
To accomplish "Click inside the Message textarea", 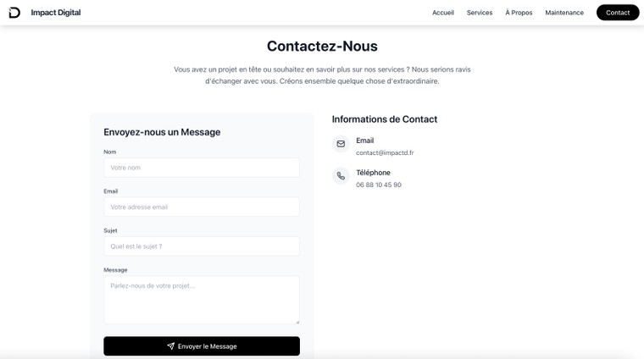I will coord(202,300).
